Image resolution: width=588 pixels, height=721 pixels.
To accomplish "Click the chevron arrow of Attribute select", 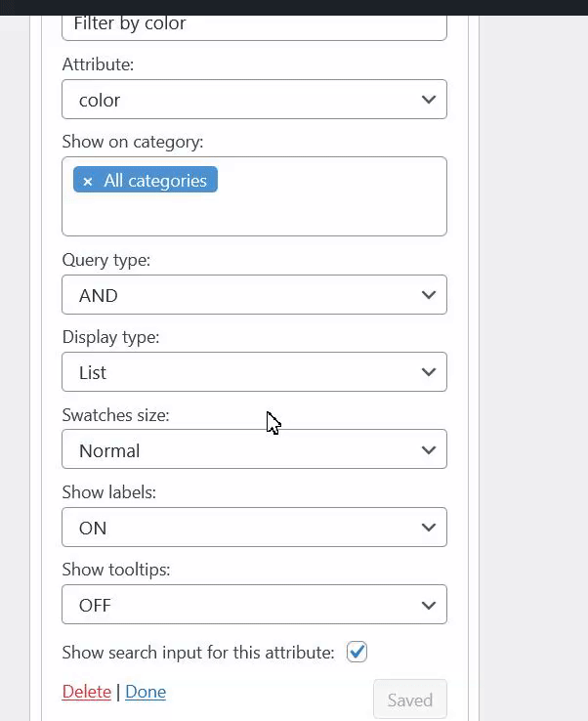I will click(428, 100).
